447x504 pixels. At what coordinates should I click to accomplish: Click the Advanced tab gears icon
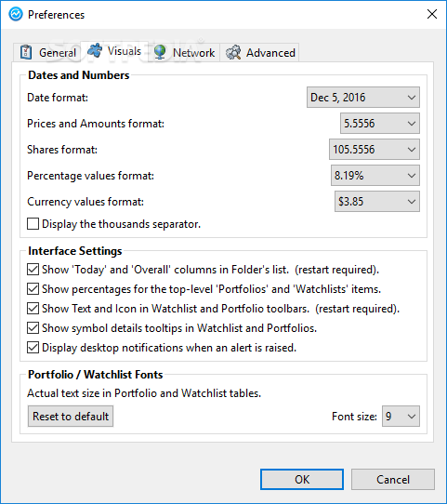coord(233,52)
